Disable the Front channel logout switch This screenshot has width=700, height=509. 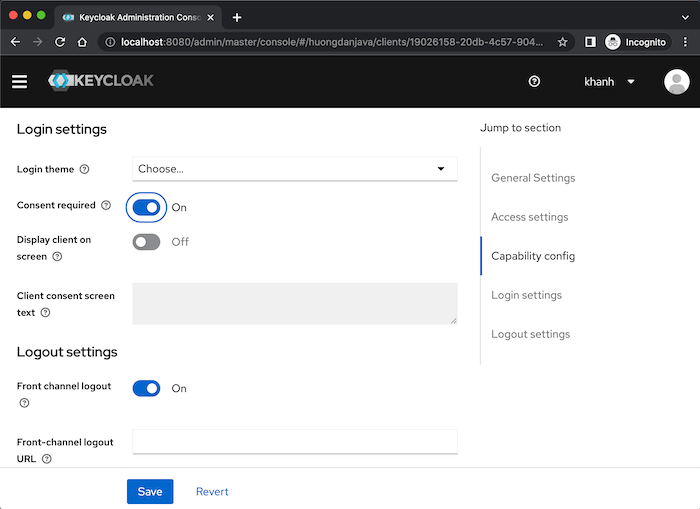(x=146, y=388)
